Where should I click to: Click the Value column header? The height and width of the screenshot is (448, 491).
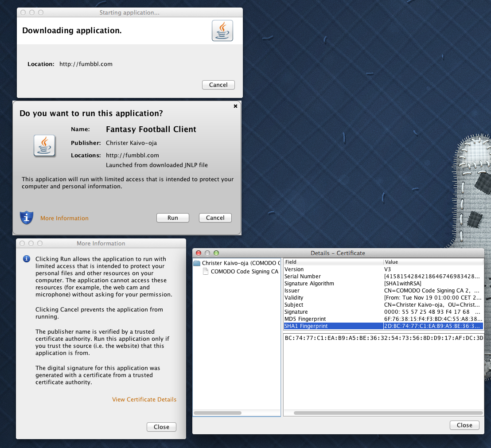point(433,262)
